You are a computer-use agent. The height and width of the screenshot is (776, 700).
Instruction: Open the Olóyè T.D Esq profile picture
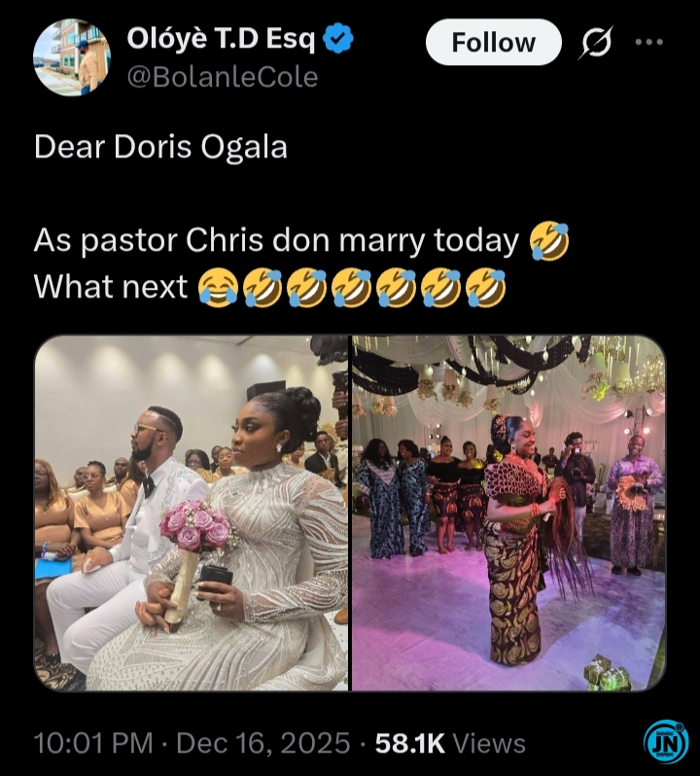tap(71, 56)
